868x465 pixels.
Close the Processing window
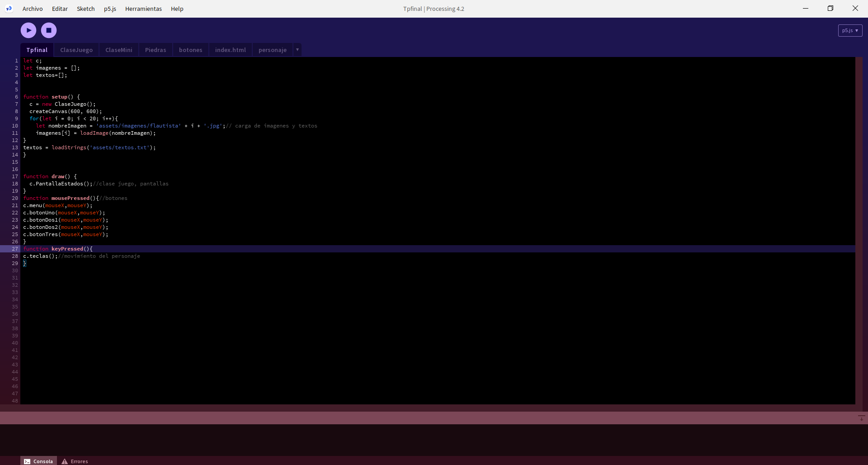click(x=855, y=8)
